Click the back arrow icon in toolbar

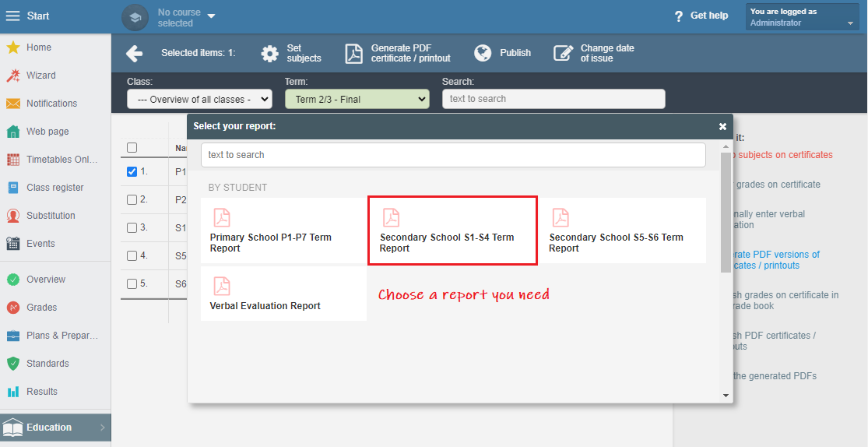135,53
